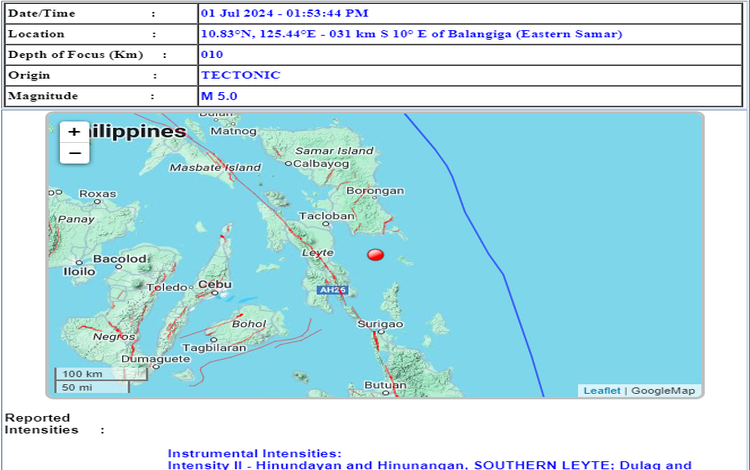Click the Intensity II Southern Leyte line

[x=430, y=465]
